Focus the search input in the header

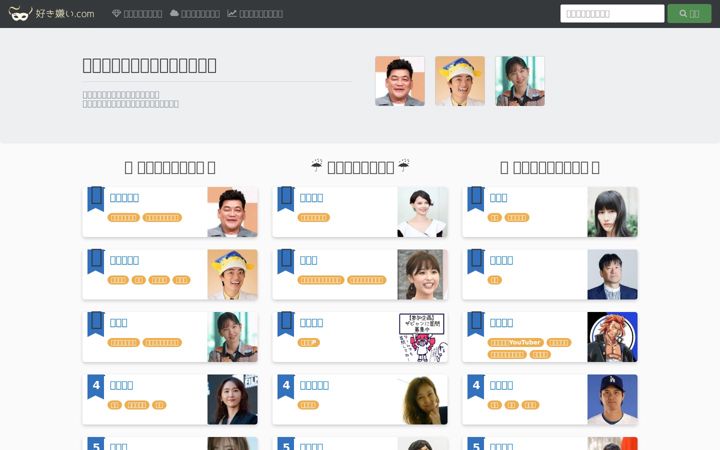point(612,14)
